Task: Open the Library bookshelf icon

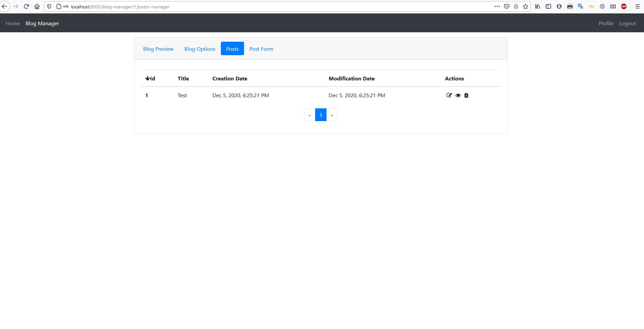Action: 538,6
